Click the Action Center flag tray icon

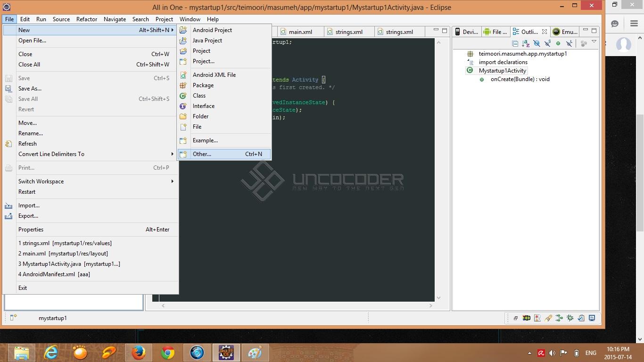pos(564,353)
